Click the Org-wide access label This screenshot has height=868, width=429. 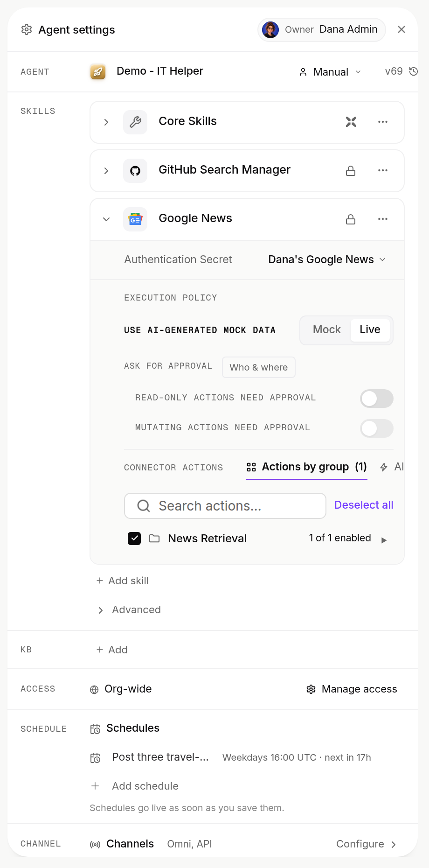click(x=128, y=689)
